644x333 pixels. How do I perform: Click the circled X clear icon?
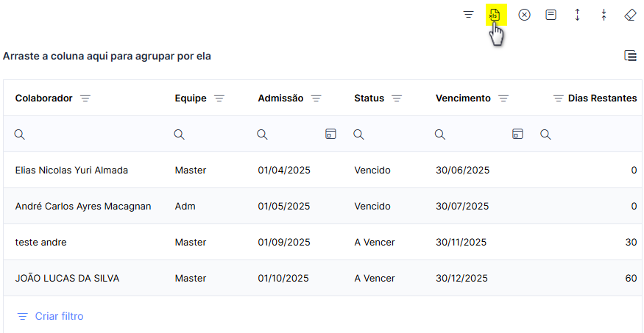(x=524, y=15)
